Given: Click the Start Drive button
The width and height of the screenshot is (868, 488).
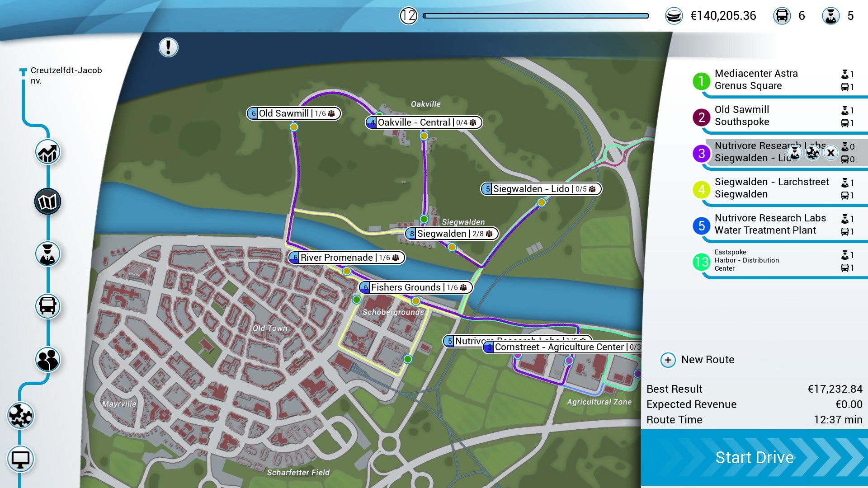Looking at the screenshot, I should (754, 458).
